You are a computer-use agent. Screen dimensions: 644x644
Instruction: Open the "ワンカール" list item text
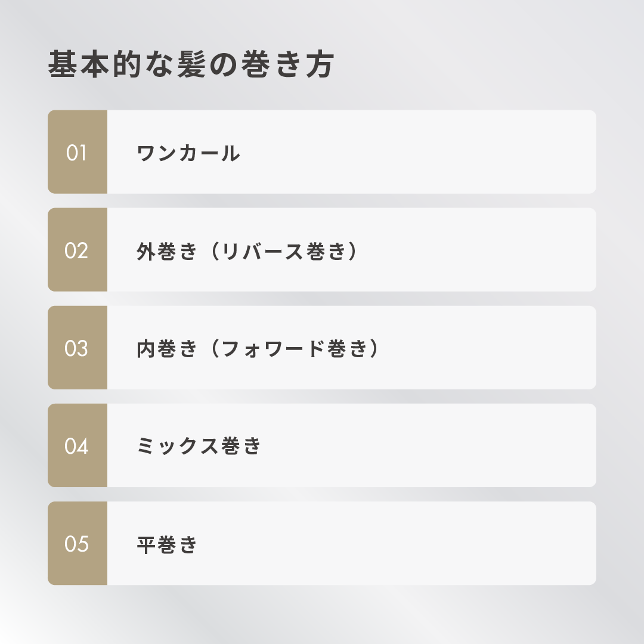(188, 154)
